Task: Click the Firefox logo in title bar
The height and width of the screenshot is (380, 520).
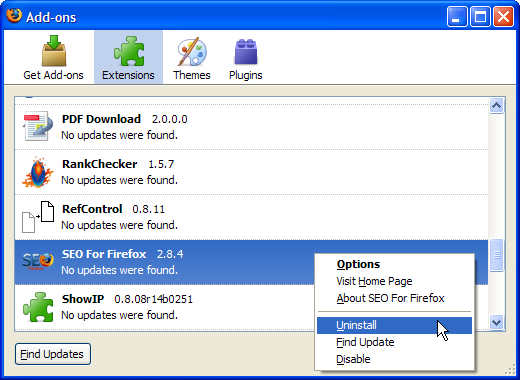Action: 14,15
